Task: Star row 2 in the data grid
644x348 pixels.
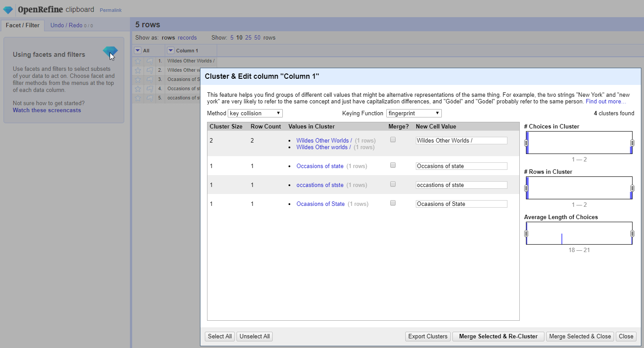Action: click(x=138, y=70)
